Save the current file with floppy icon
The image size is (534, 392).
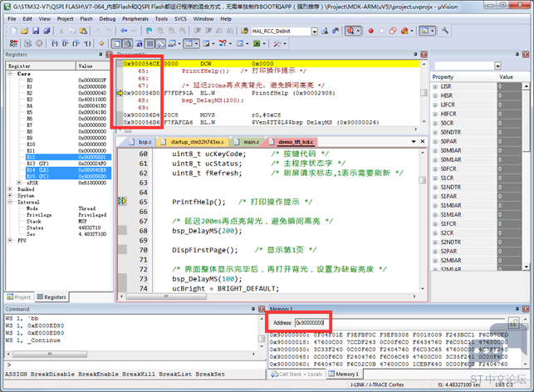click(36, 31)
